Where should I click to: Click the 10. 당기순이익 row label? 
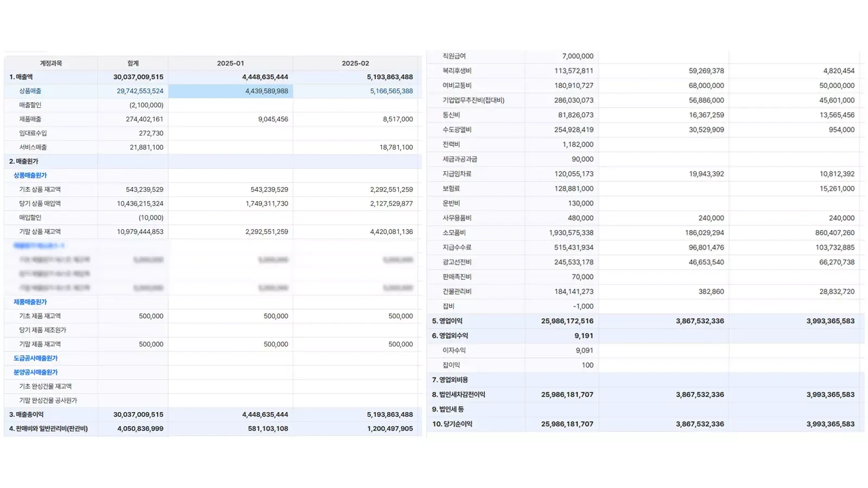click(452, 424)
